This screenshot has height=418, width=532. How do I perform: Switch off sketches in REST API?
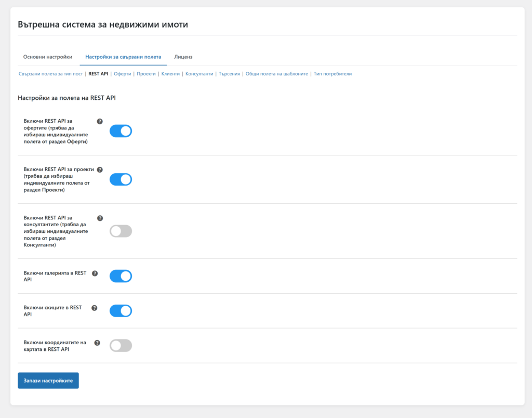[121, 311]
